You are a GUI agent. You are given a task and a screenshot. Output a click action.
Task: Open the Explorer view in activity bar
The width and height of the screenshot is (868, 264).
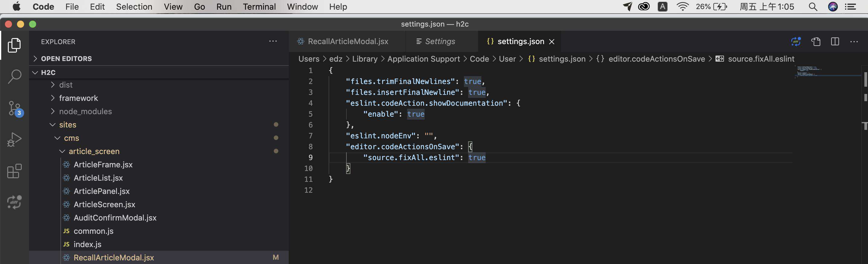pos(14,45)
